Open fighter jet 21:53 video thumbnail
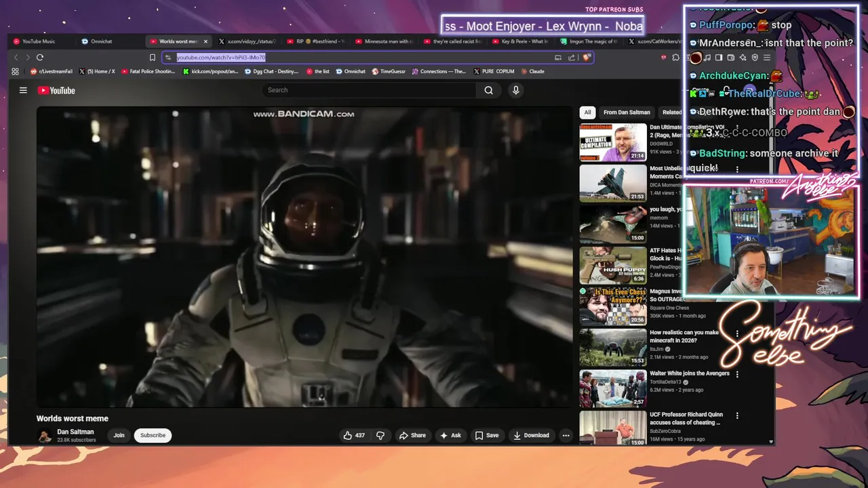Viewport: 868px width, 488px height. (x=613, y=183)
